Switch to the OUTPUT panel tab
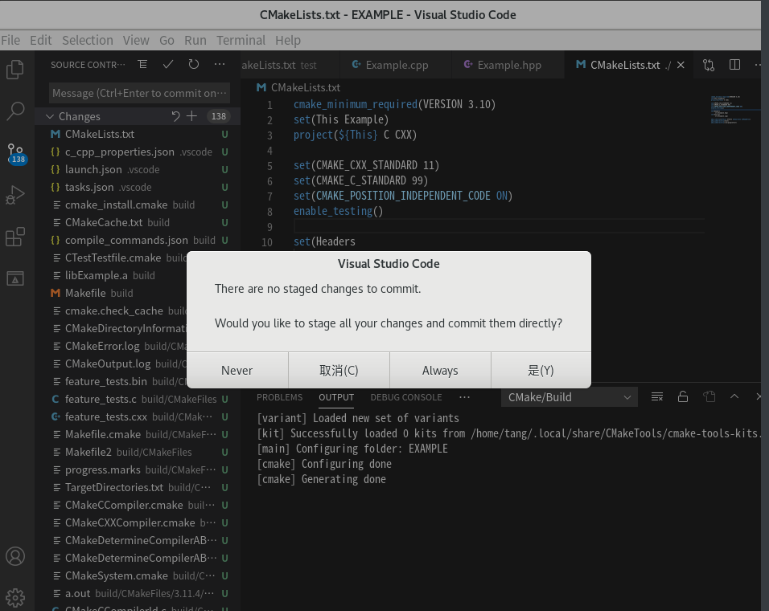This screenshot has height=611, width=769. click(336, 397)
